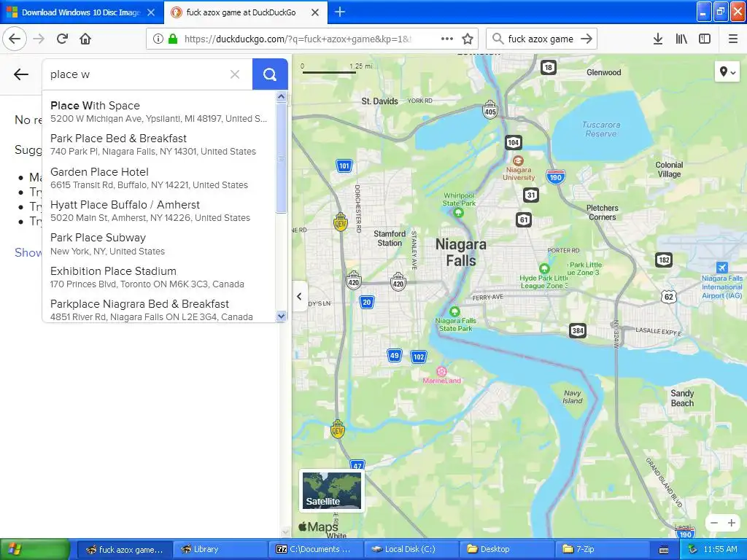Go back with the browser back arrow

coord(15,39)
